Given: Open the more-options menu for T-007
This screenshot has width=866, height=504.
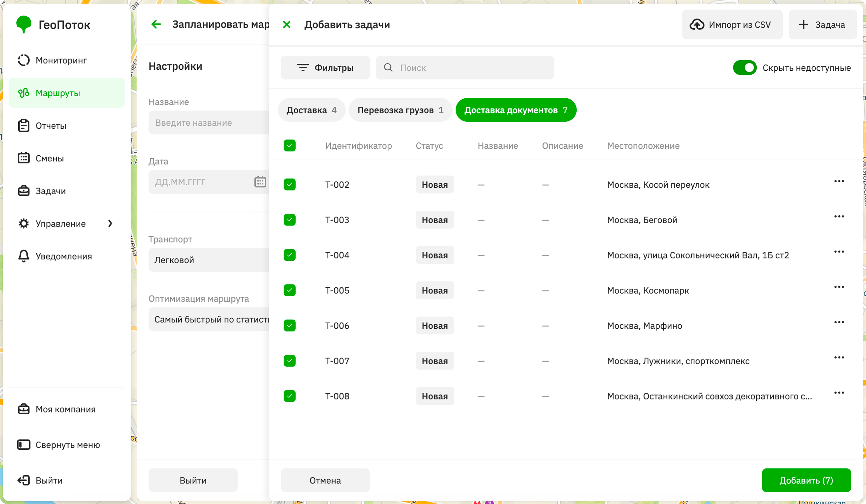Looking at the screenshot, I should 839,357.
